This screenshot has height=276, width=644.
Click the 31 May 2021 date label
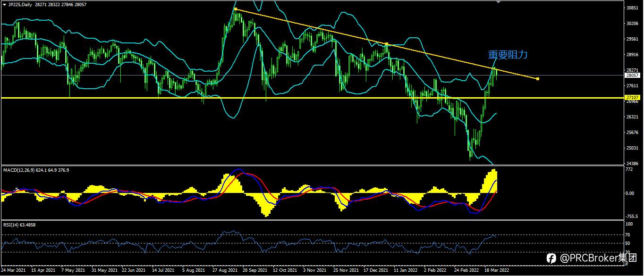click(104, 271)
